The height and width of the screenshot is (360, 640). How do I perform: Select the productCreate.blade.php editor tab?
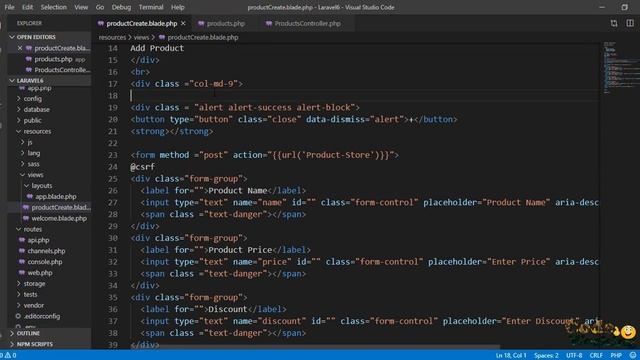(x=141, y=24)
